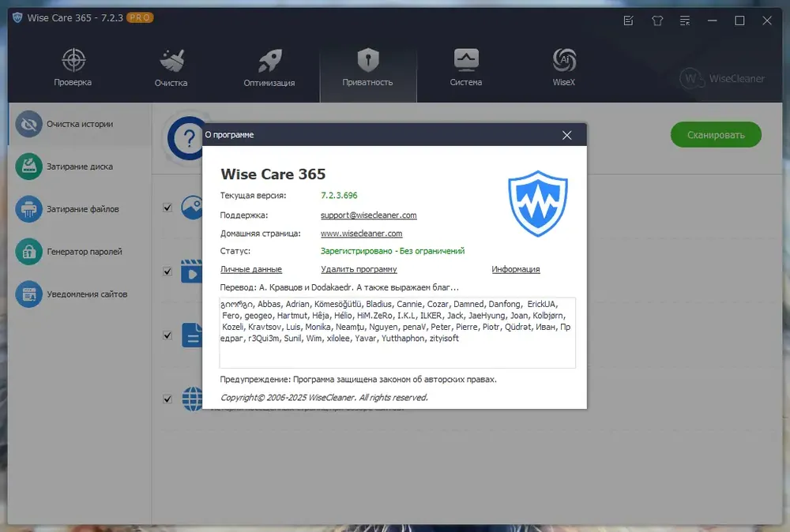Select Уведомления сайтов in the sidebar
The image size is (790, 532).
[x=80, y=294]
